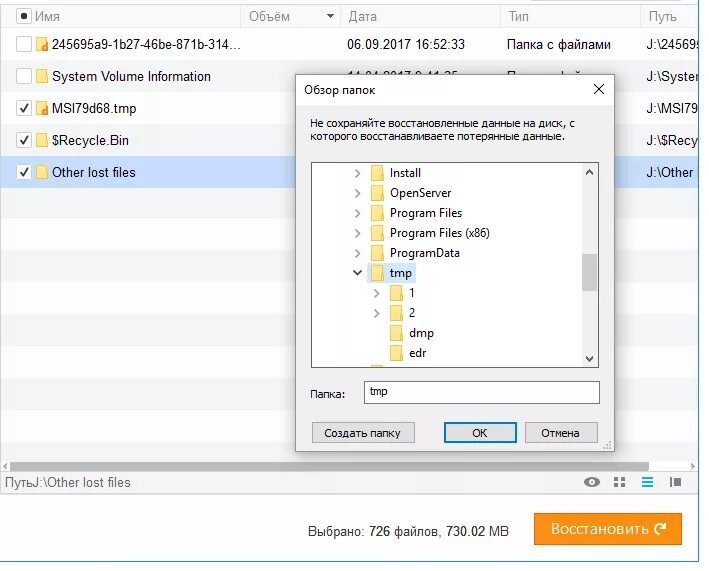The width and height of the screenshot is (709, 571).
Task: Expand the ProgramData folder node
Action: (x=358, y=253)
